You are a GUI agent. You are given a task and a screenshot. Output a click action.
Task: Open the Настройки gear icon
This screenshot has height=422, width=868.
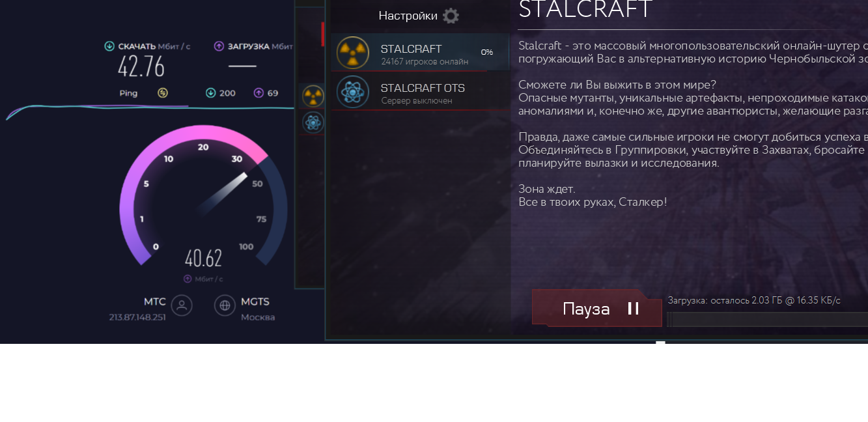pyautogui.click(x=451, y=16)
